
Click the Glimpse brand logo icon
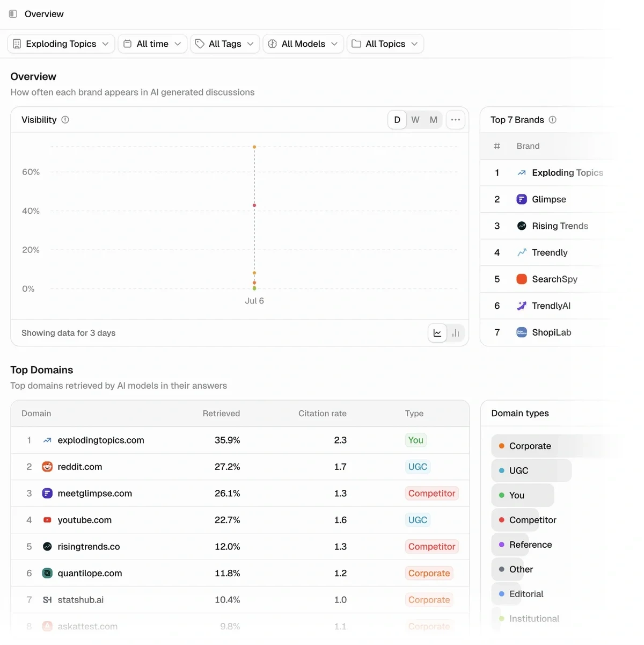522,199
